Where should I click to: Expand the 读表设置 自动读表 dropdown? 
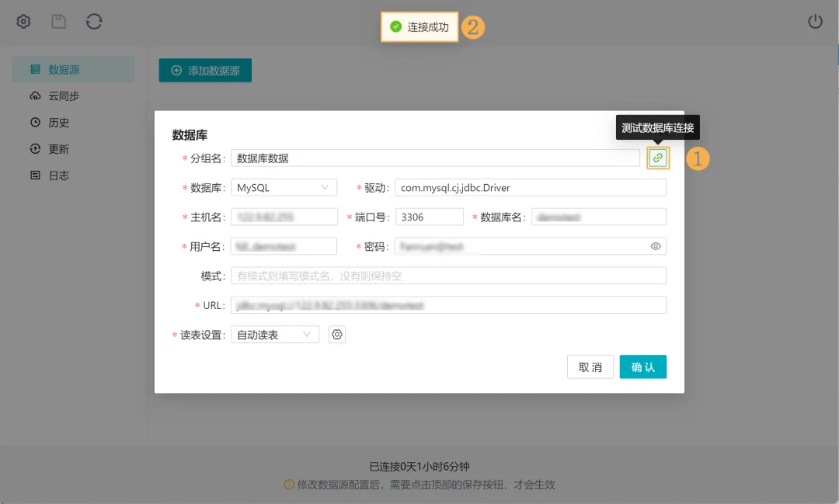tap(275, 335)
